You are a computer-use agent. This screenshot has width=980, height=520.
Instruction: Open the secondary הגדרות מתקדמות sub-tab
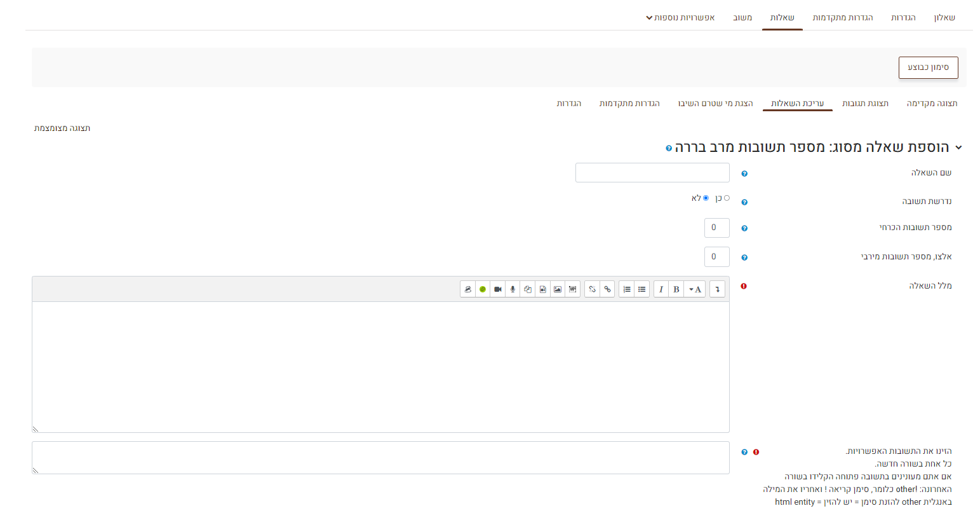point(629,104)
